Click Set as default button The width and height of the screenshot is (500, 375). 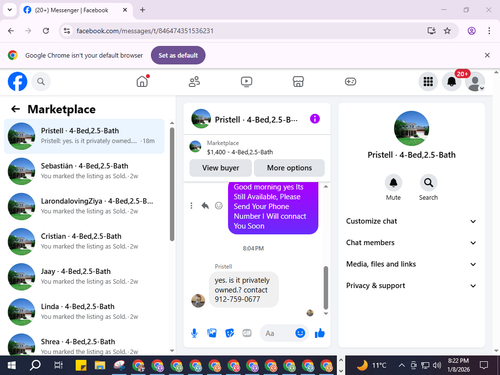coord(178,55)
